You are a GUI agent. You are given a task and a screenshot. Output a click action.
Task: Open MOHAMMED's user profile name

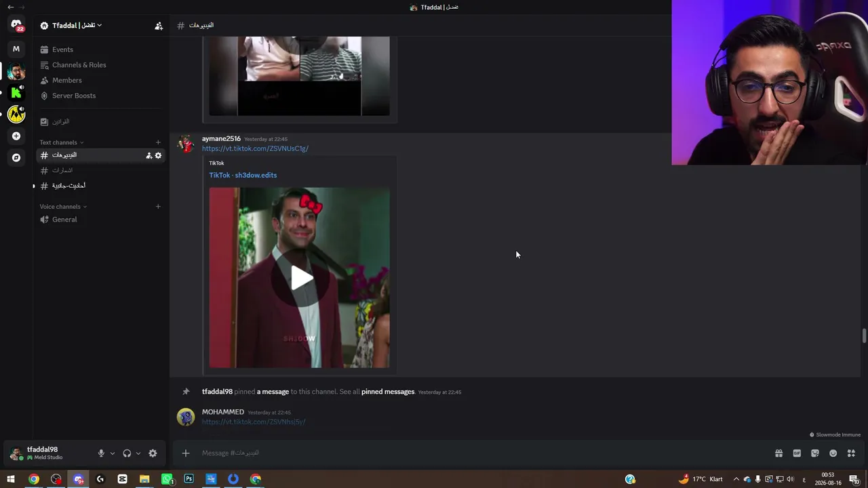(223, 412)
